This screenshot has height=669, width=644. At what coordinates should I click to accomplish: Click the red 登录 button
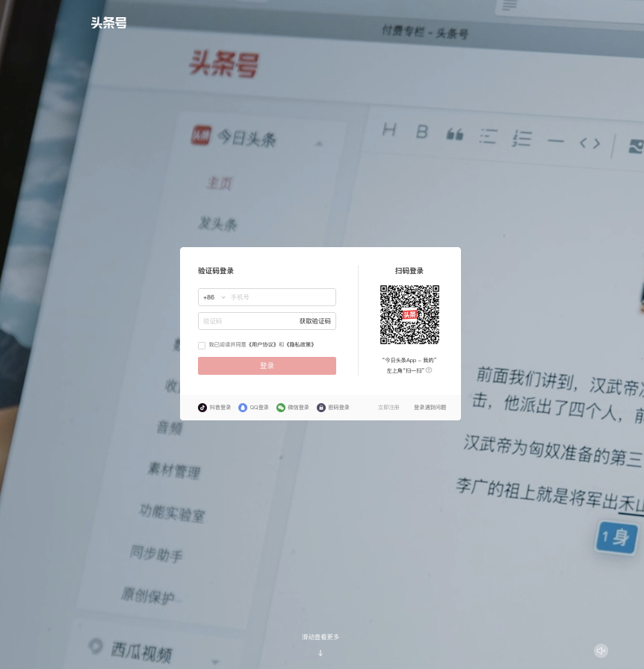coord(267,366)
